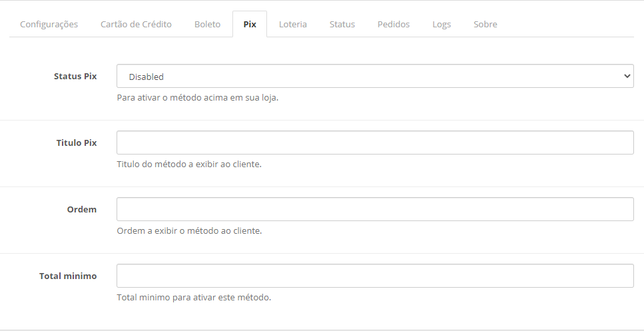This screenshot has width=644, height=331.
Task: Click the hint 'Titulo do método a exibir ao cliente'
Action: click(188, 165)
